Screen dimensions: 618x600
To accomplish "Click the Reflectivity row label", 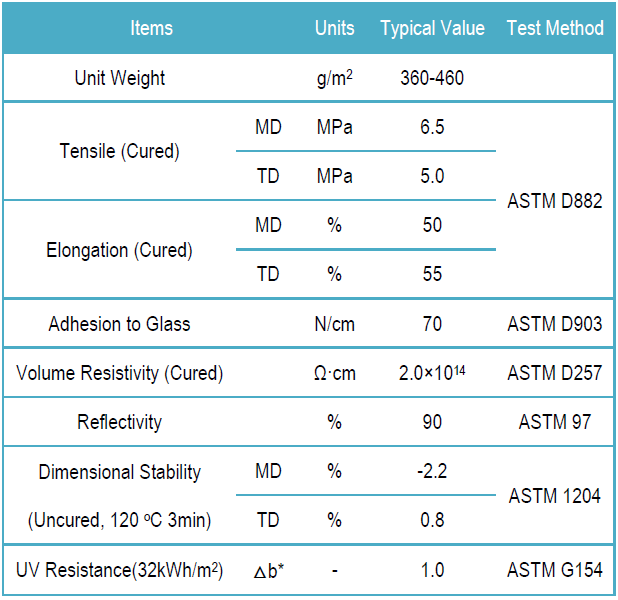I will point(119,422).
